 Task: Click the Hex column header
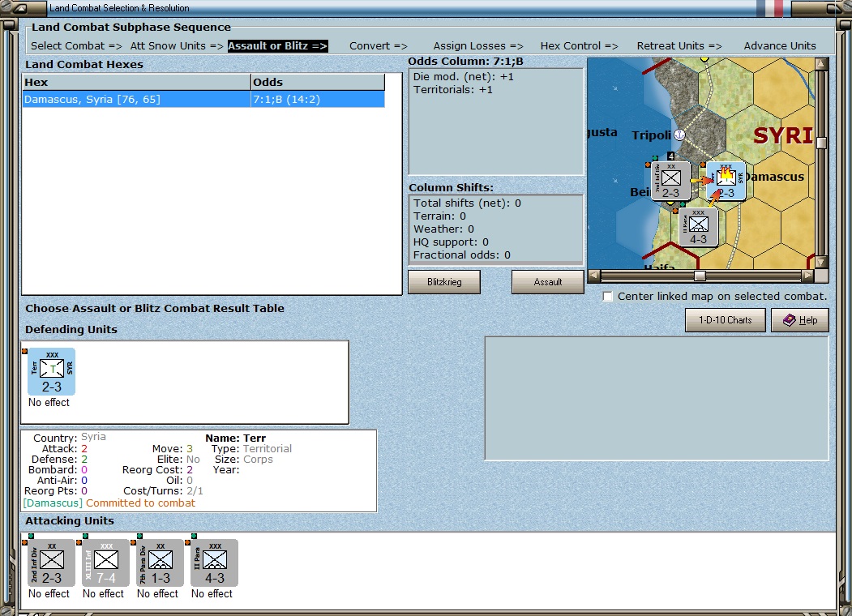point(136,82)
